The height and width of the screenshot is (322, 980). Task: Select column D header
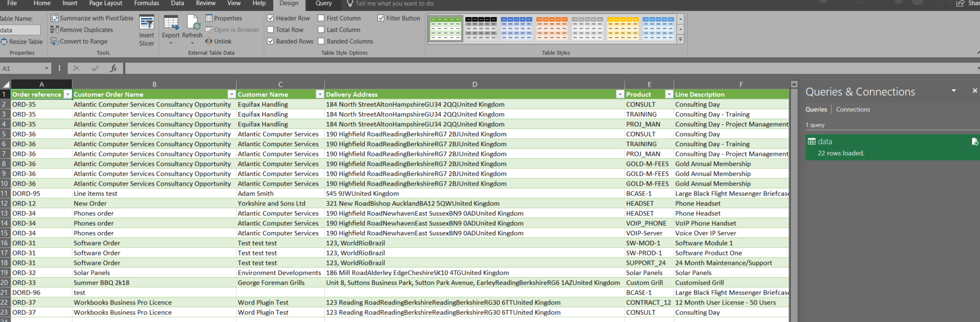pyautogui.click(x=474, y=85)
